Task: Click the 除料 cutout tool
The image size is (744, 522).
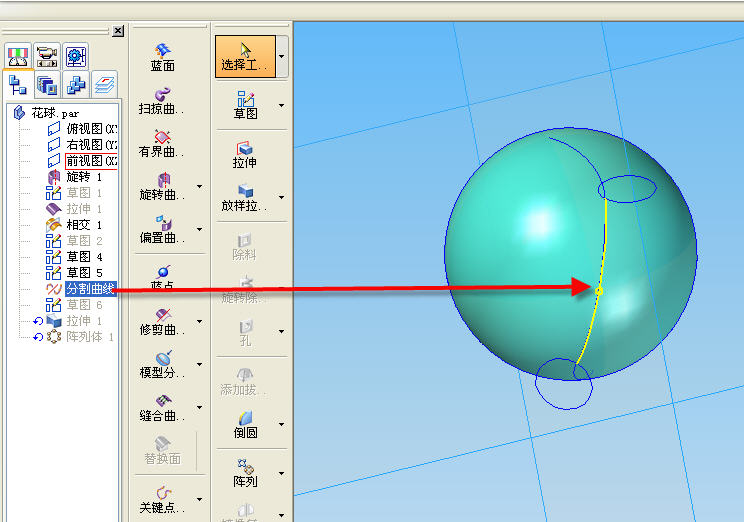Action: click(x=244, y=246)
